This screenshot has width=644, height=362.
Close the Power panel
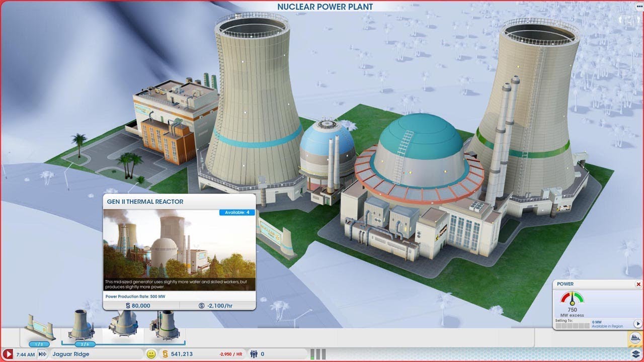click(x=638, y=284)
